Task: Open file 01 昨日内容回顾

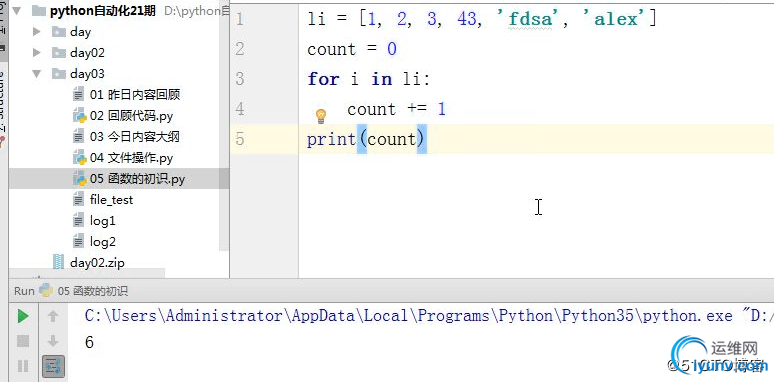Action: [x=135, y=95]
